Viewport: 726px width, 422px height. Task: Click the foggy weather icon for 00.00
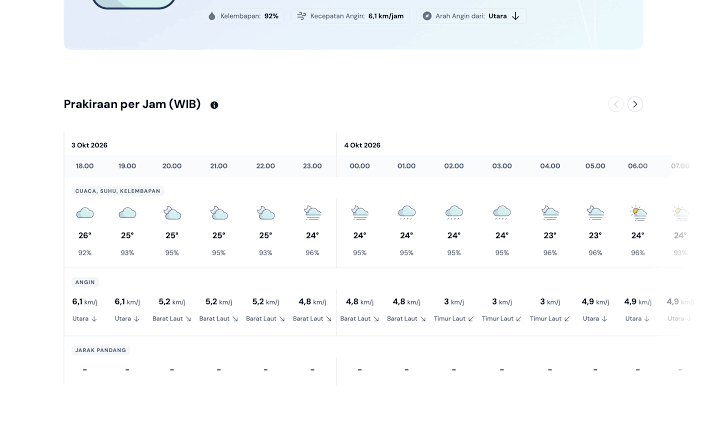point(360,213)
